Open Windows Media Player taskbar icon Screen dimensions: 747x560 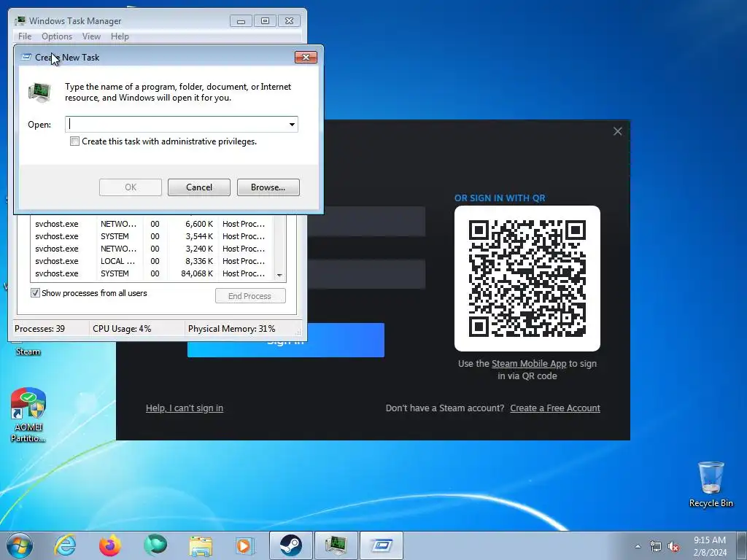(245, 545)
